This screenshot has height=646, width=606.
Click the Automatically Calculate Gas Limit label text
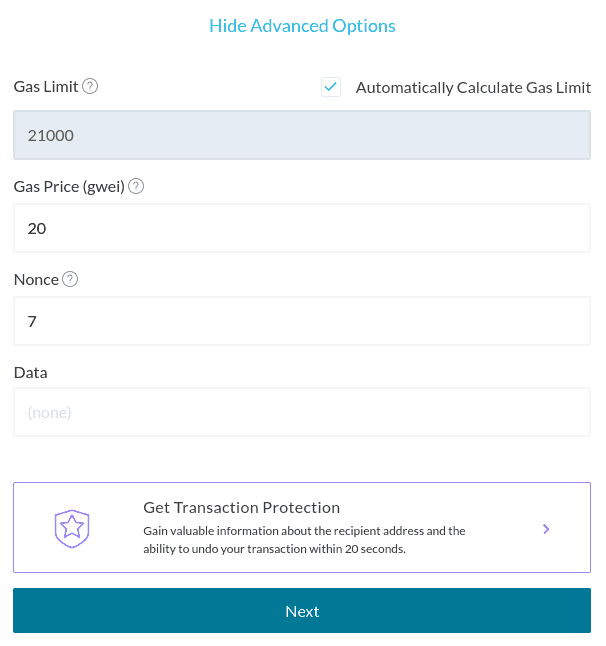pyautogui.click(x=473, y=88)
